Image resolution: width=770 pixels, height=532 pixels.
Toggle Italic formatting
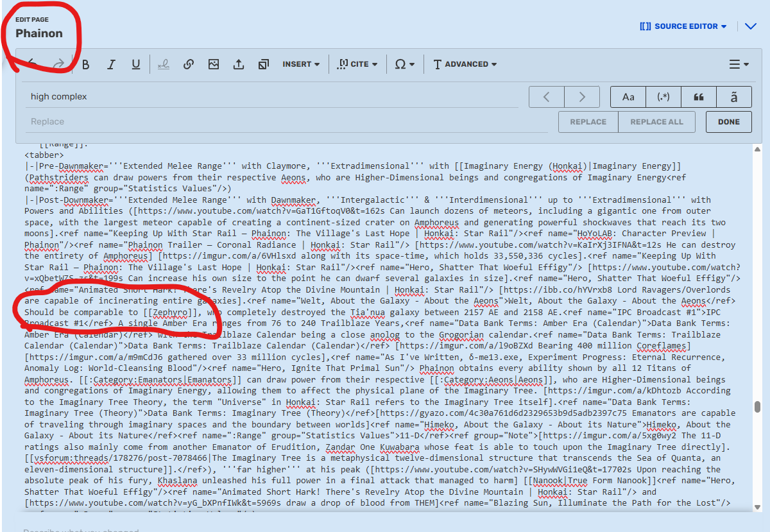[x=111, y=64]
